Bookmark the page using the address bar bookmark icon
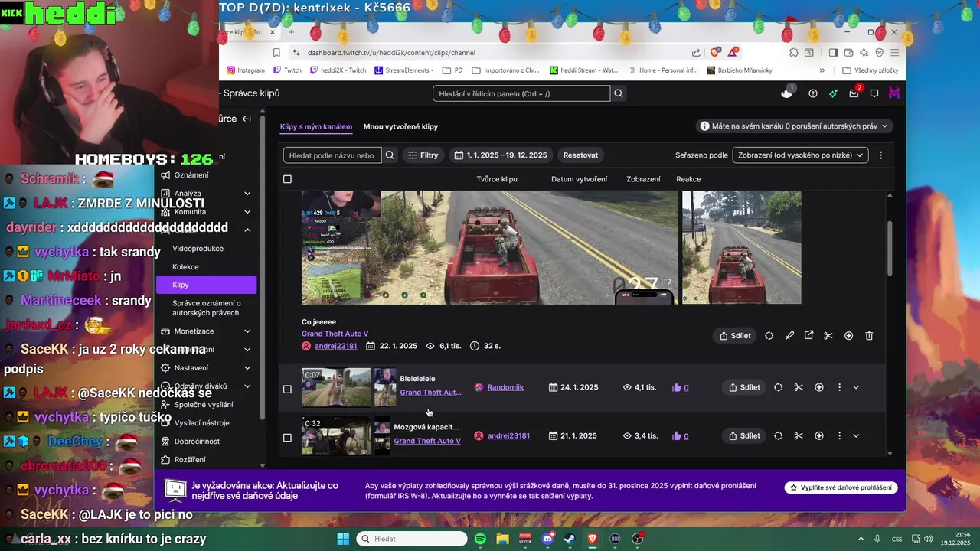The width and height of the screenshot is (980, 551). point(276,52)
